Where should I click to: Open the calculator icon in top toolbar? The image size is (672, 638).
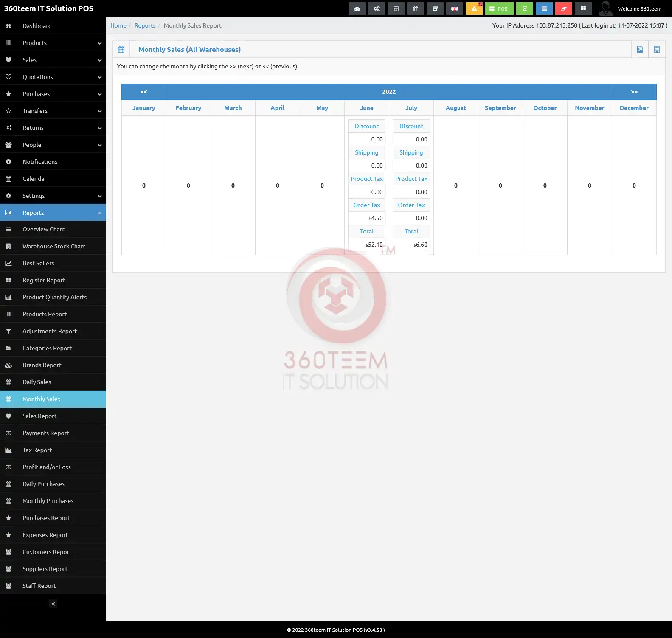pyautogui.click(x=396, y=8)
